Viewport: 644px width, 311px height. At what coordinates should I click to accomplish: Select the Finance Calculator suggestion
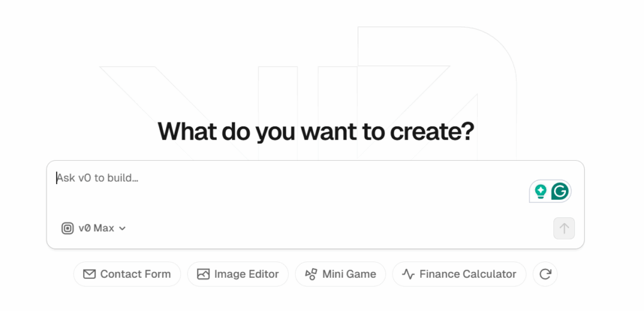coord(459,274)
